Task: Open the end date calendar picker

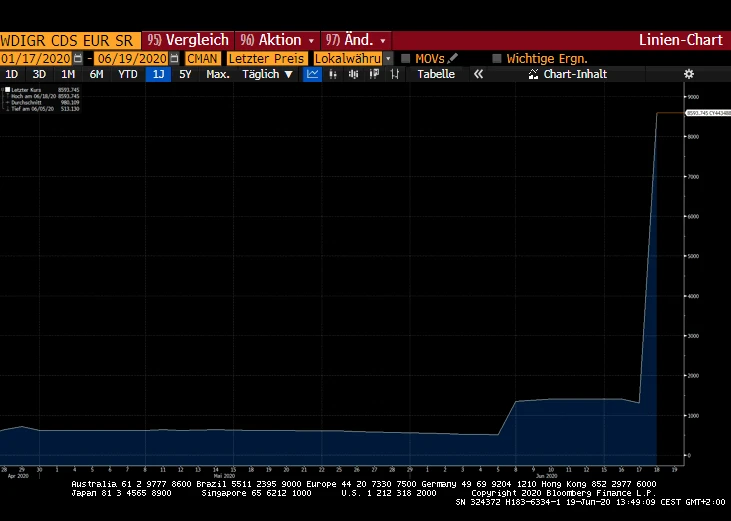Action: 174,58
